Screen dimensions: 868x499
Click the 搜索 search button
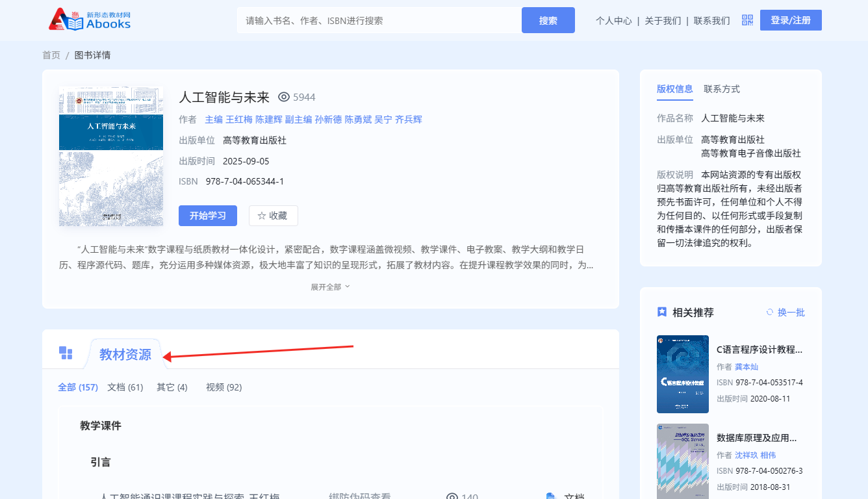(x=548, y=20)
